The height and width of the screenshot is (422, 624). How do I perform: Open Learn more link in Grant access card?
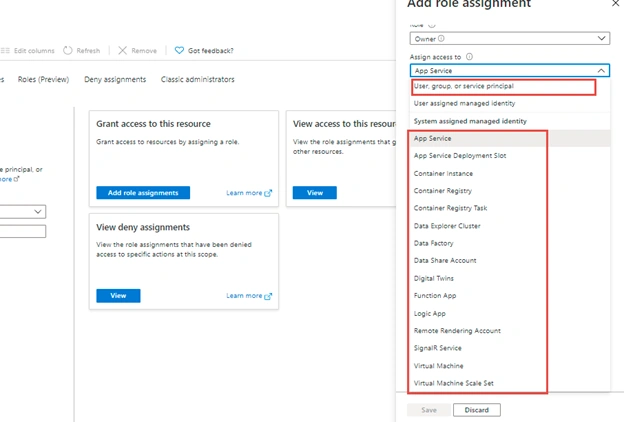[x=244, y=193]
